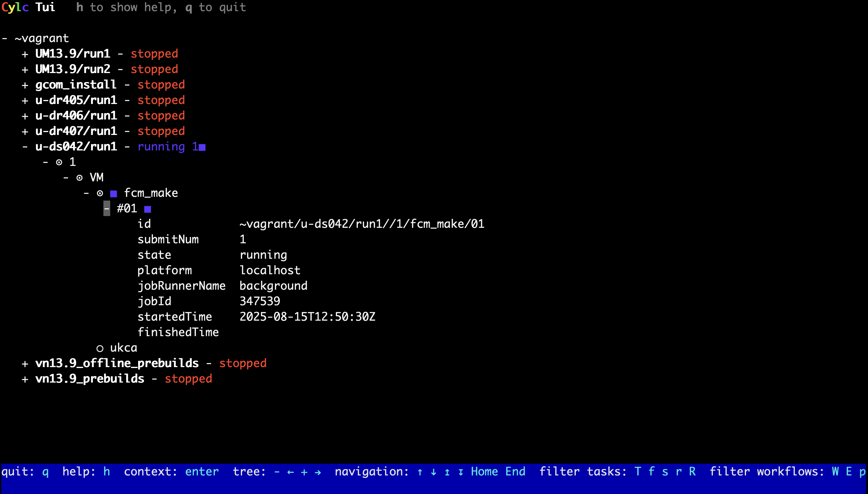Click the startedTime timestamp value
This screenshot has height=494, width=868.
coord(308,317)
